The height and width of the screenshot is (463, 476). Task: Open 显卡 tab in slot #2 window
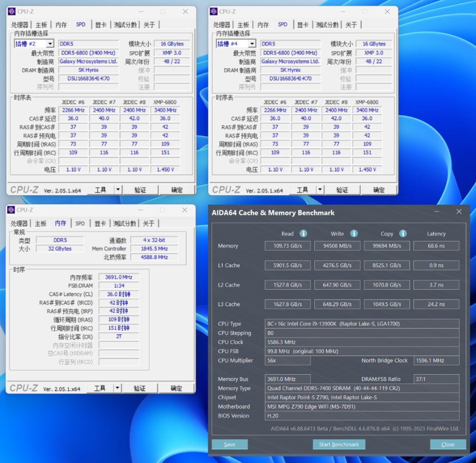[101, 25]
